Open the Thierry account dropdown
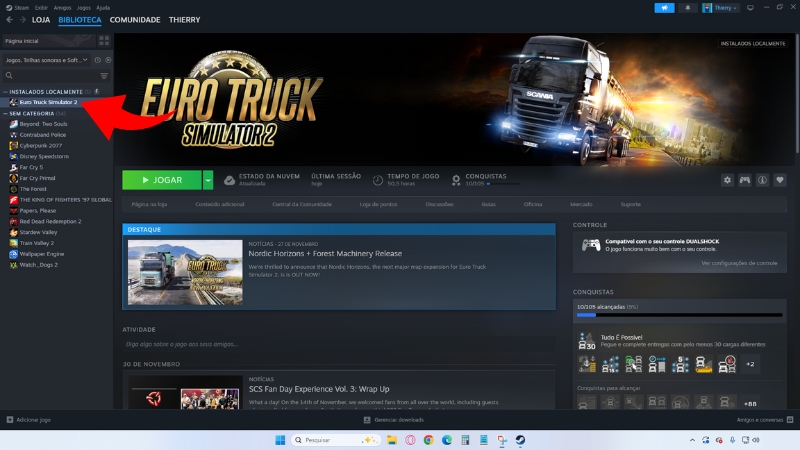The height and width of the screenshot is (450, 800). pyautogui.click(x=720, y=8)
